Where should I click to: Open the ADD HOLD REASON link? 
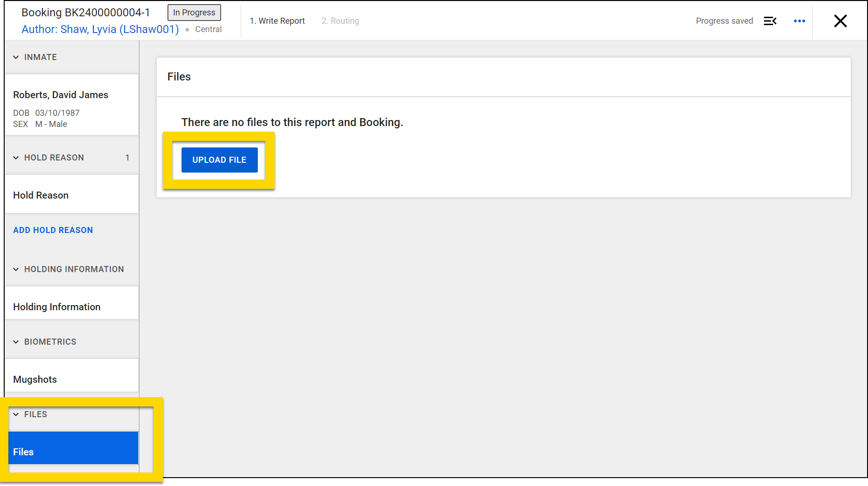tap(53, 230)
